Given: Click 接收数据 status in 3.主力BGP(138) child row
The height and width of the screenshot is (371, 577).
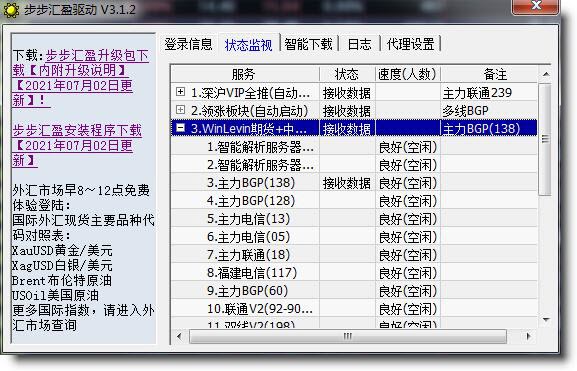Looking at the screenshot, I should (347, 183).
